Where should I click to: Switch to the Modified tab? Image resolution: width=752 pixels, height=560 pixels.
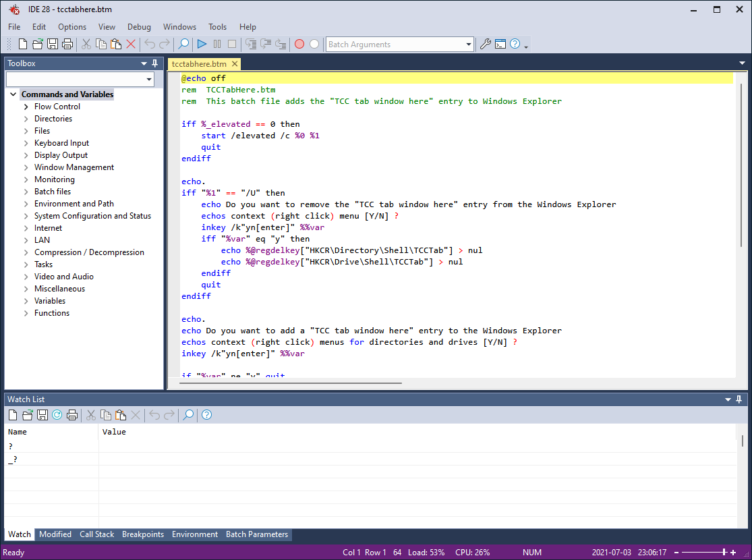click(x=55, y=534)
